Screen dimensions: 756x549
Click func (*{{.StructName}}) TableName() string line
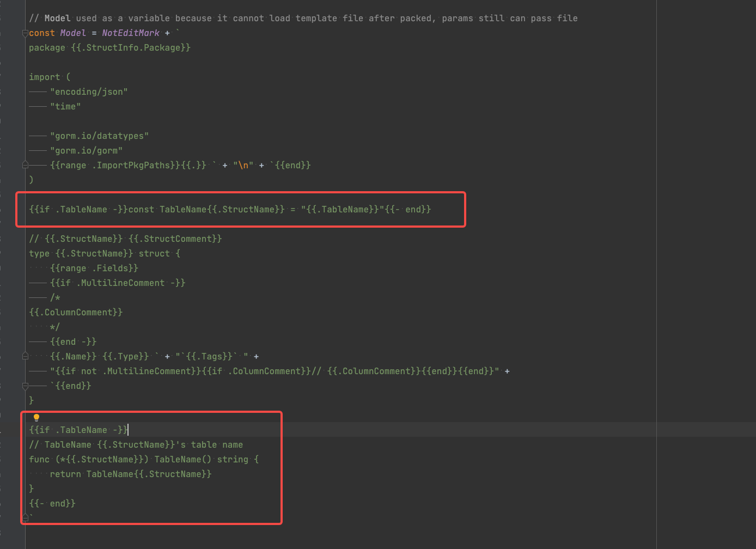coord(144,460)
